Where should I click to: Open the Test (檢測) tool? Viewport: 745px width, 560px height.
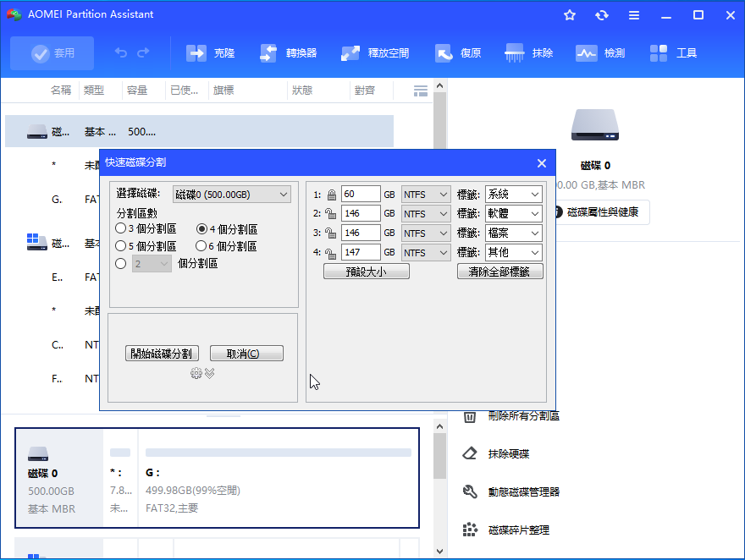tap(600, 53)
